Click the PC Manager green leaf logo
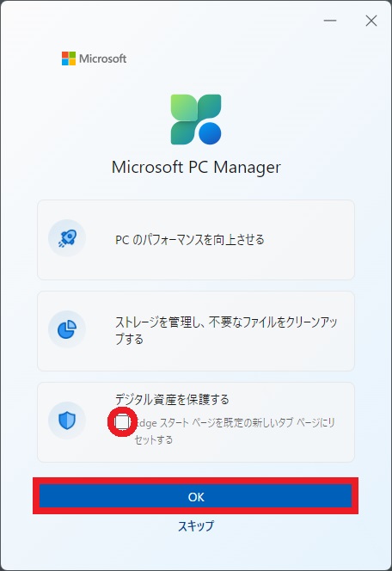The image size is (392, 571). (x=196, y=120)
